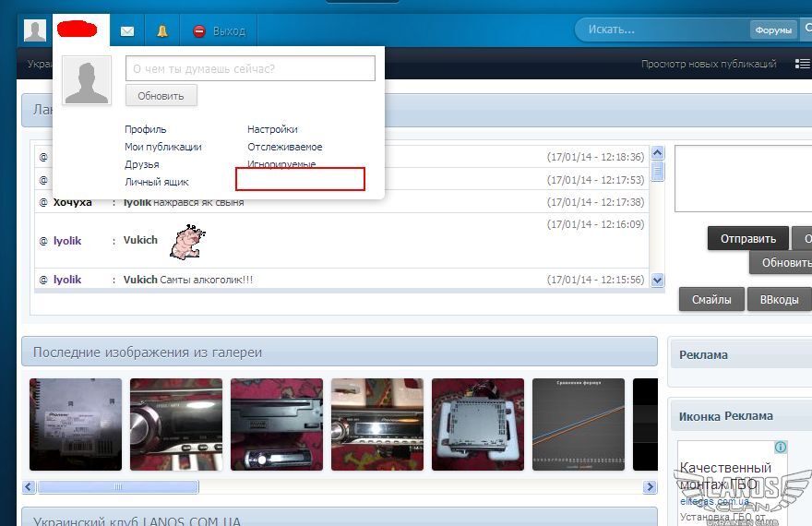Select Настройки in the user menu
The image size is (812, 526).
(272, 129)
